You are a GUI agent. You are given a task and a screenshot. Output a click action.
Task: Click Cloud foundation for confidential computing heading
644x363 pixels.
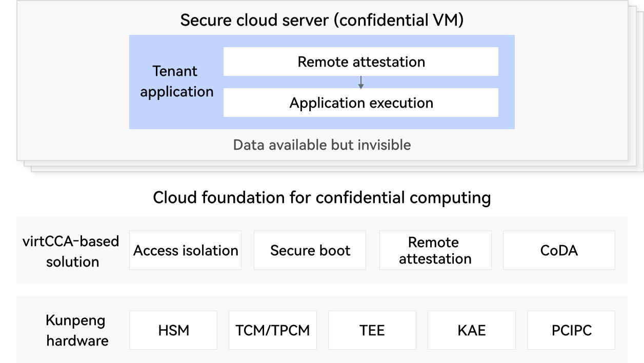(x=322, y=197)
